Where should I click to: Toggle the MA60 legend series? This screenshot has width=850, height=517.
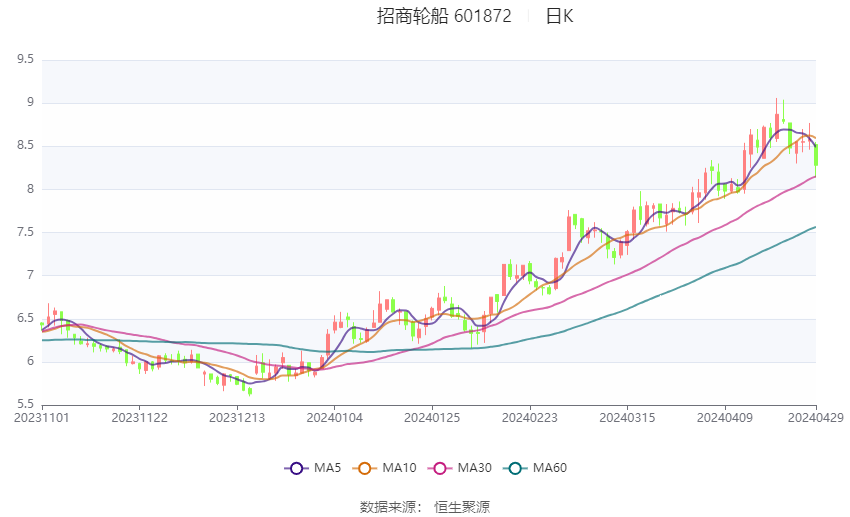535,468
